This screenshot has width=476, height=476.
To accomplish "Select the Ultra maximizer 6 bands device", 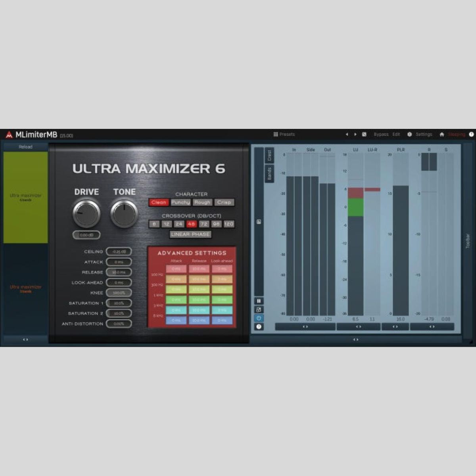I will pos(25,197).
